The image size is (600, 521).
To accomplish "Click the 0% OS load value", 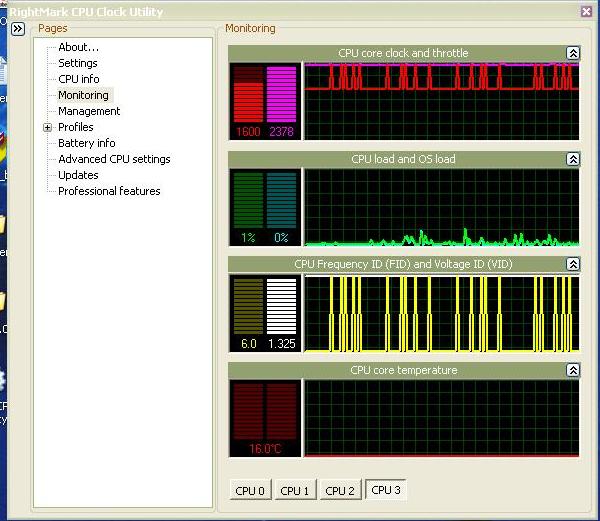I will click(281, 238).
